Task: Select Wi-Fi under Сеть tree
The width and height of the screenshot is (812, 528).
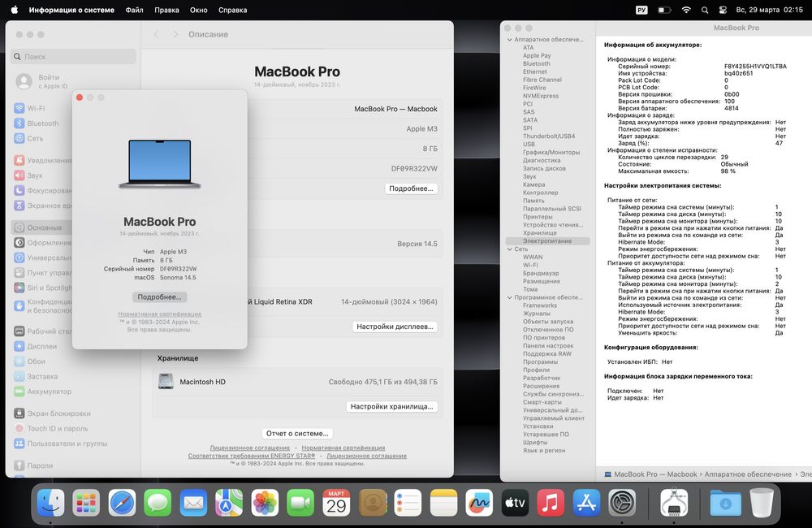Action: (530, 265)
